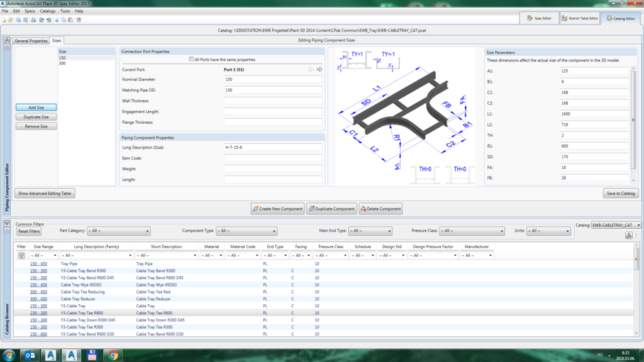Collapse the Piping Component Editor panel
Screen dimensions: 644x362
point(7,40)
